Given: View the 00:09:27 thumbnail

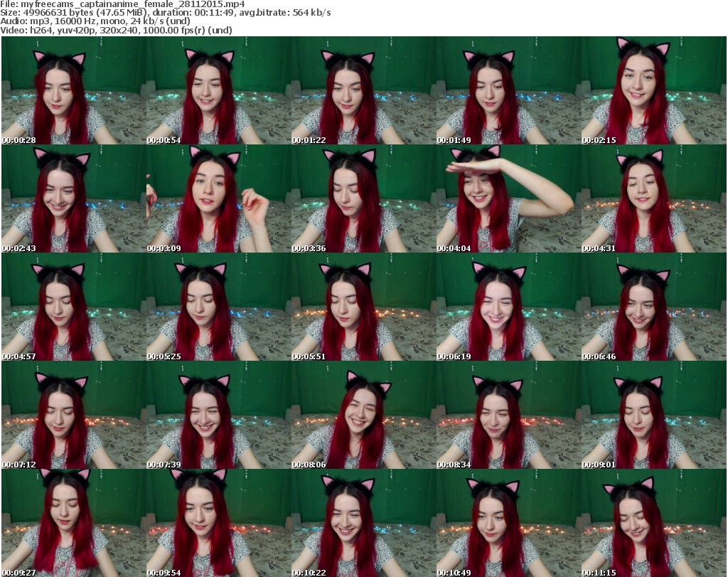Looking at the screenshot, I should [74, 523].
